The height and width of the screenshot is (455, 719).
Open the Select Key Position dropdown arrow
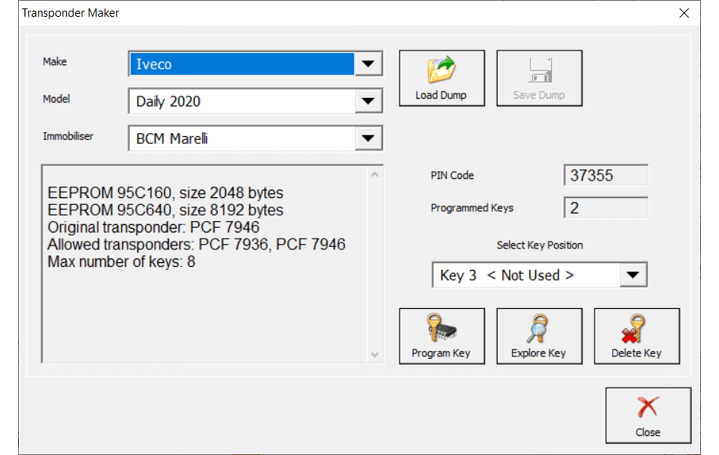[x=632, y=275]
